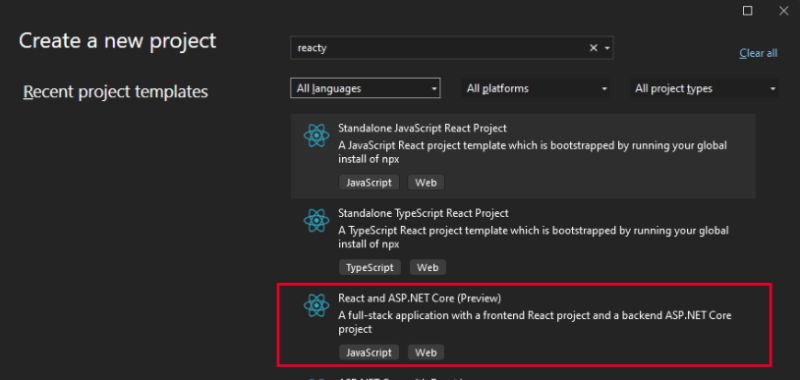The height and width of the screenshot is (380, 800).
Task: Click the Create a new project heading
Action: point(118,41)
